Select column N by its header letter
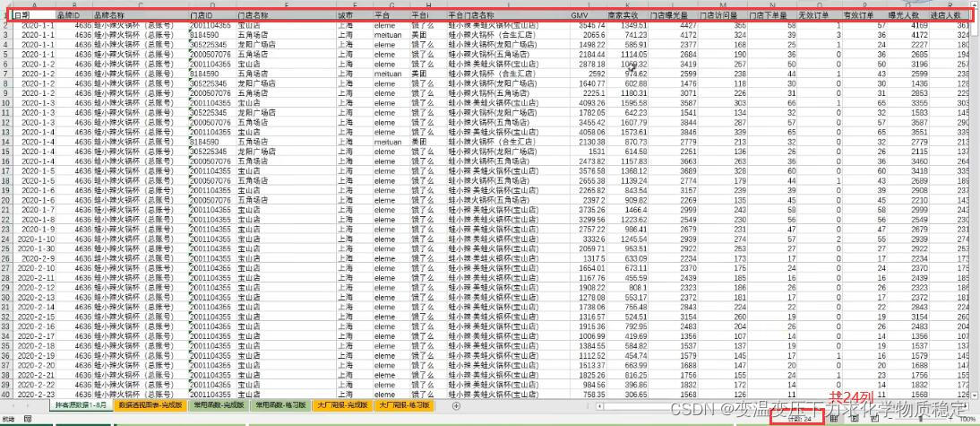Screen dimensions: 980x426 click(x=772, y=4)
